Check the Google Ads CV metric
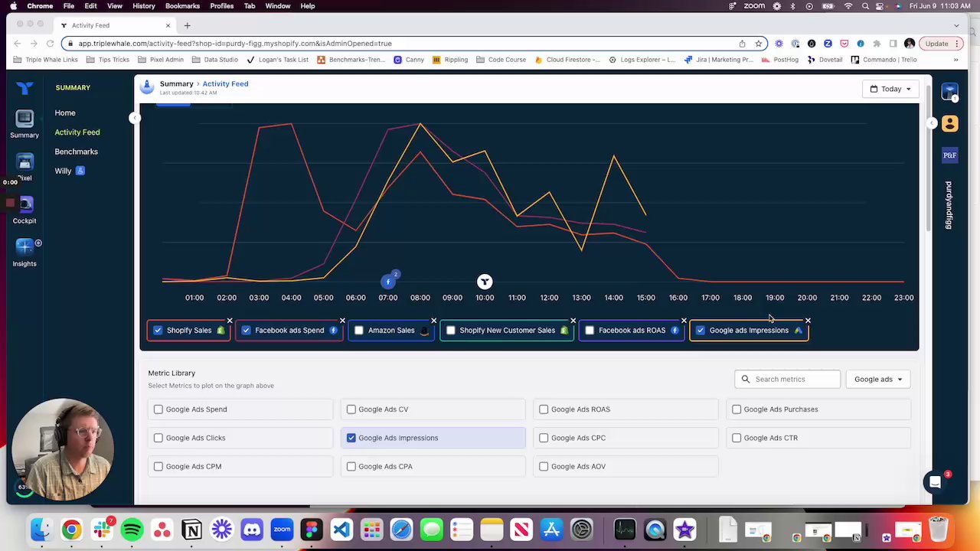This screenshot has width=980, height=551. (351, 409)
